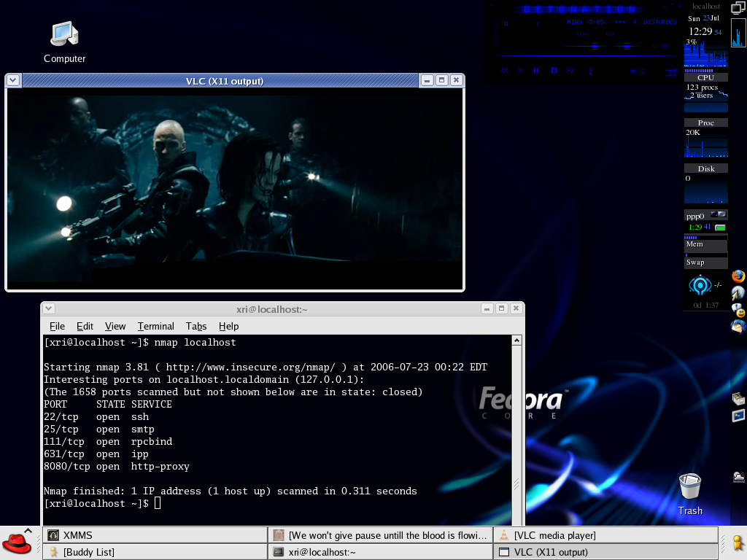Click the XMMS eject button
This screenshot has height=560, width=747.
click(x=591, y=71)
